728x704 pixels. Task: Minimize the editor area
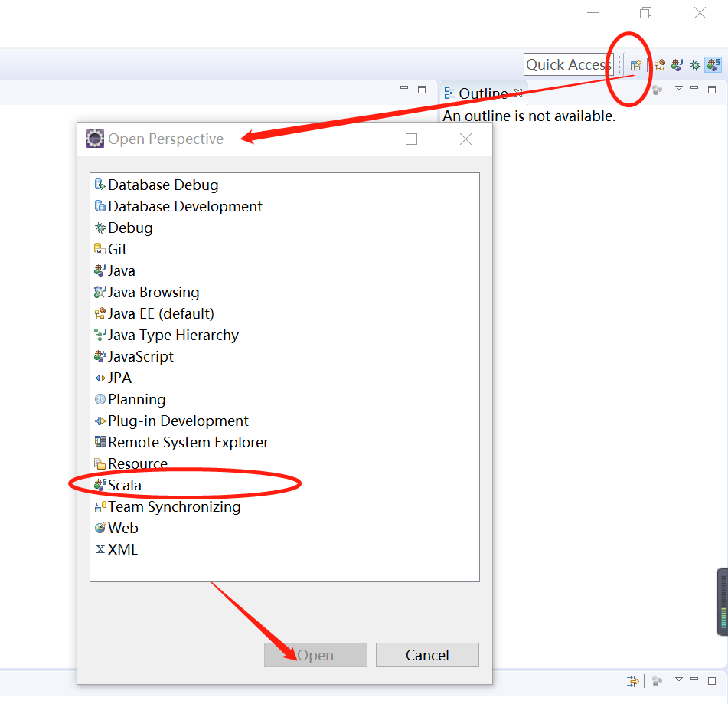point(404,87)
